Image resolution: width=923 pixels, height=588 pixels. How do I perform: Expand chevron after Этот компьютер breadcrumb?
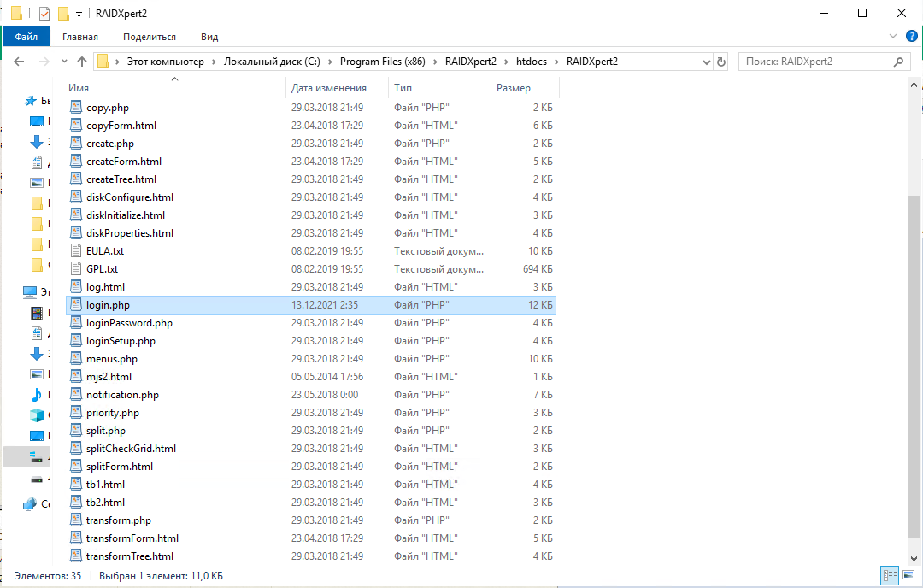214,62
